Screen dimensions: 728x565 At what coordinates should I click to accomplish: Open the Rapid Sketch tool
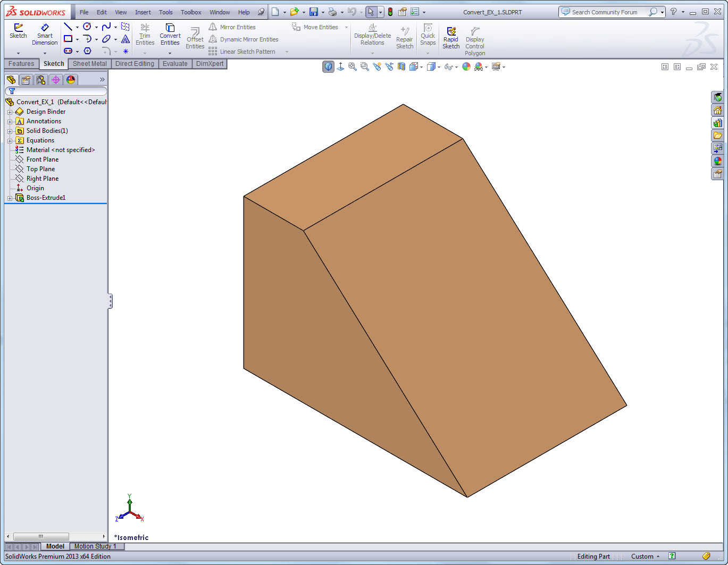pyautogui.click(x=451, y=38)
